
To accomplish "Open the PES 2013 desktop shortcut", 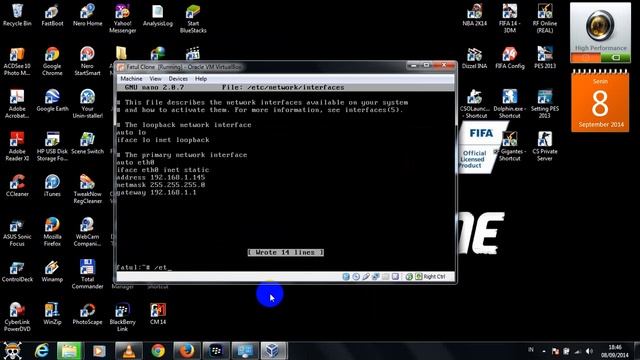I will 545,58.
